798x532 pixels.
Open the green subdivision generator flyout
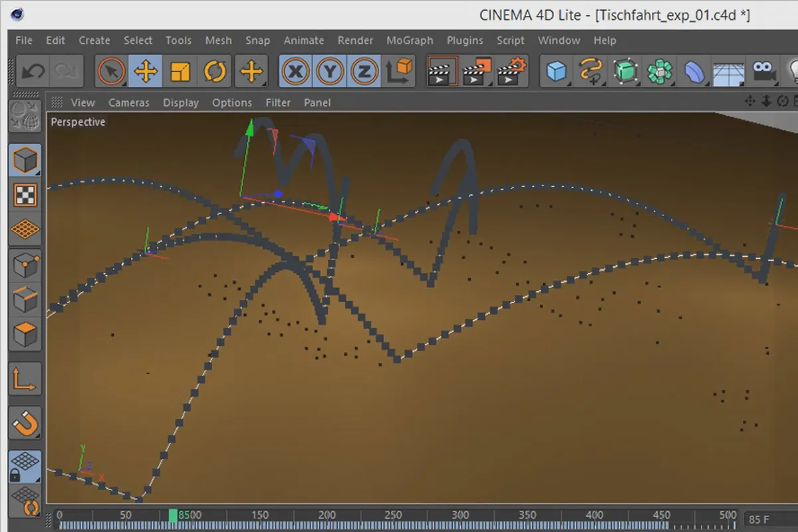tap(626, 71)
